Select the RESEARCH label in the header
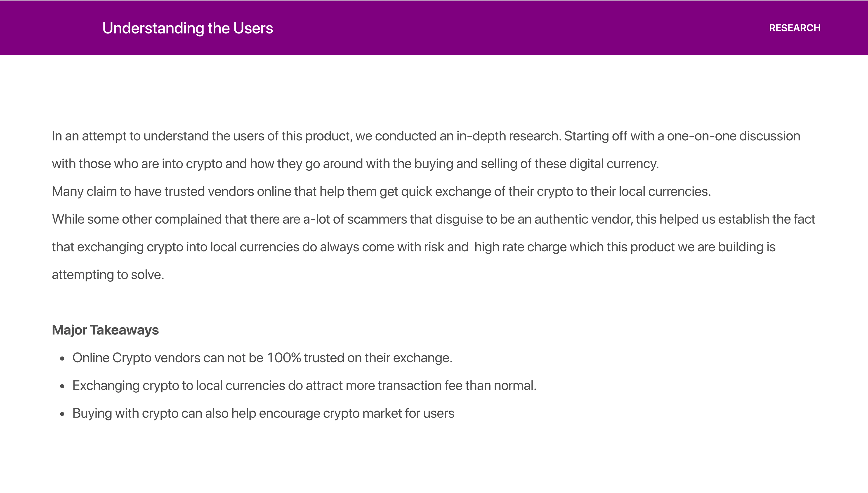This screenshot has height=493, width=868. click(795, 28)
